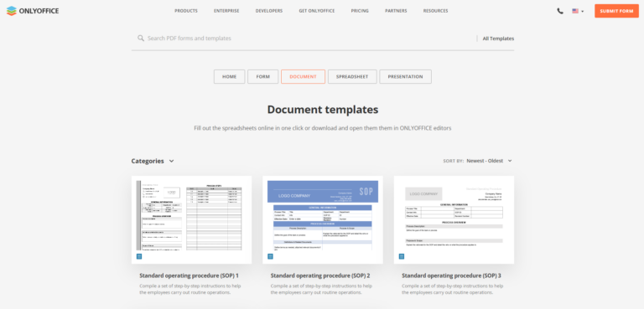This screenshot has width=644, height=309.
Task: Open the Get ONLYOFFICE menu
Action: tap(317, 11)
